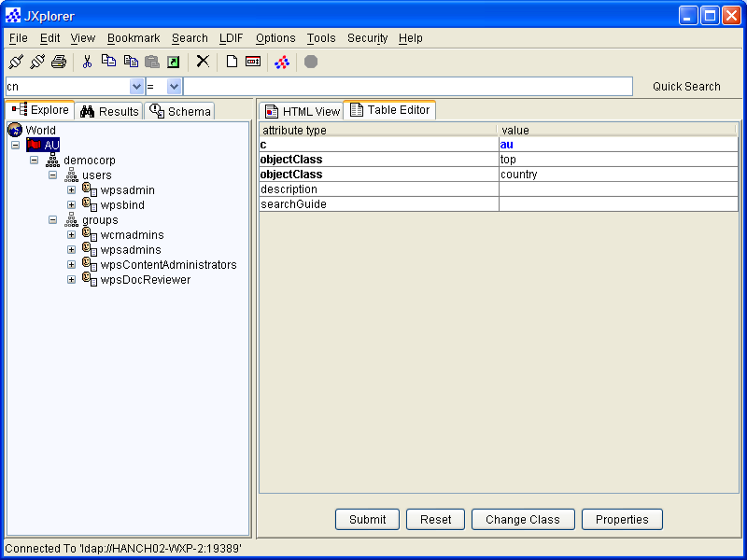The height and width of the screenshot is (560, 747).
Task: Disconnect from the current server
Action: pos(38,62)
